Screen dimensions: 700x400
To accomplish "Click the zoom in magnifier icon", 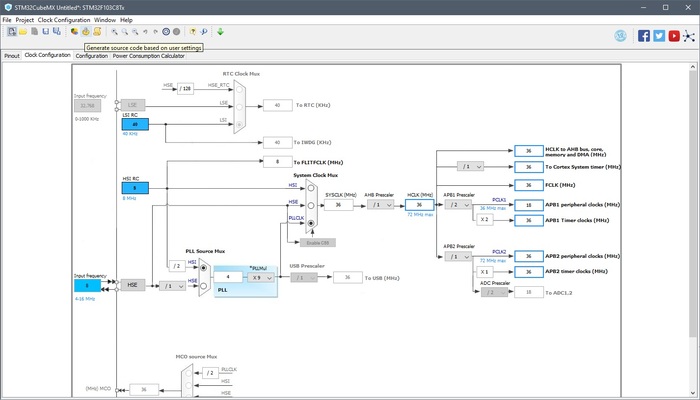I will (x=125, y=32).
